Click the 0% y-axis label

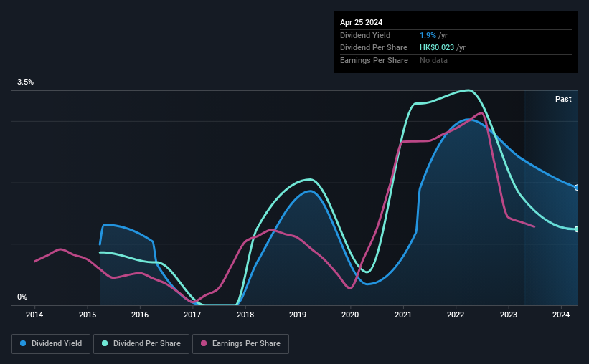tap(22, 297)
